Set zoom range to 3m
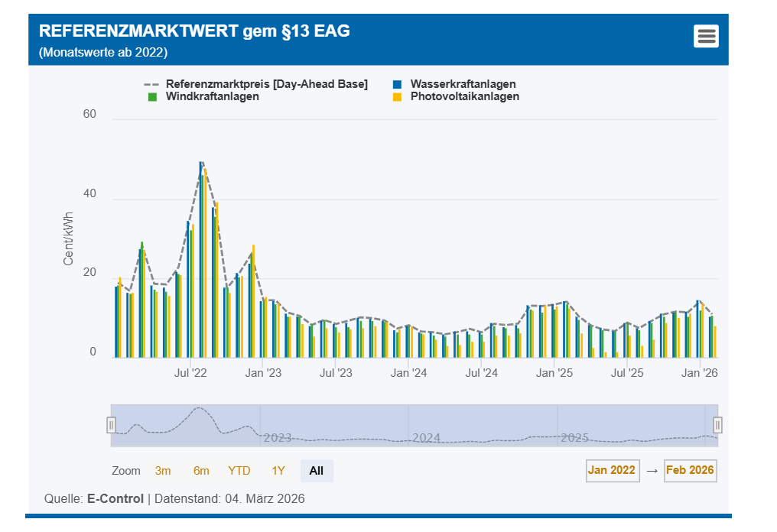The width and height of the screenshot is (777, 532). click(x=163, y=471)
